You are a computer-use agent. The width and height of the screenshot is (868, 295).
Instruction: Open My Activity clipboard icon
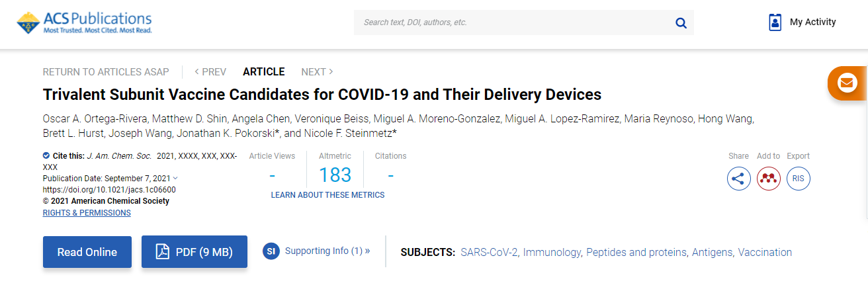775,22
